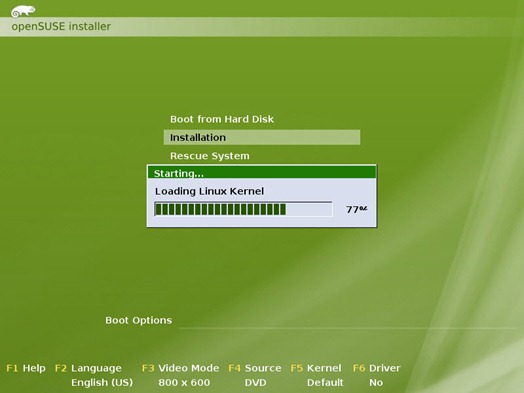Click the Loading Linux Kernel message
Viewport: 524px width, 393px height.
point(209,191)
